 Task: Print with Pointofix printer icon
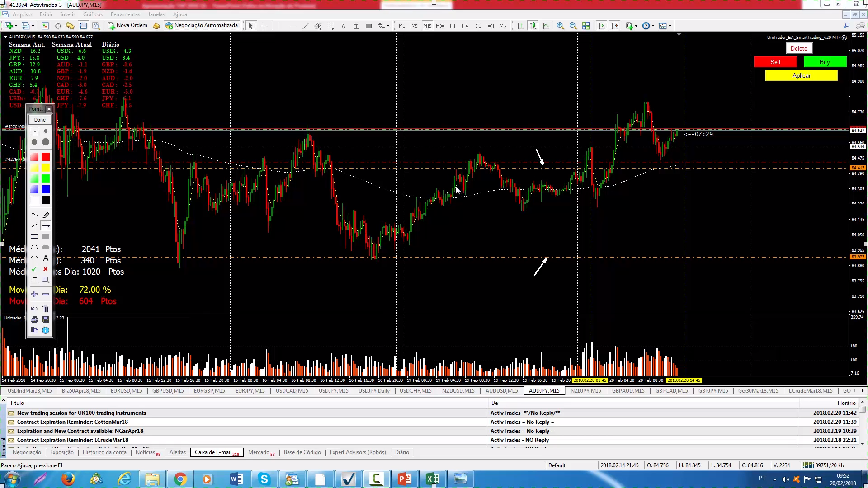pos(34,319)
